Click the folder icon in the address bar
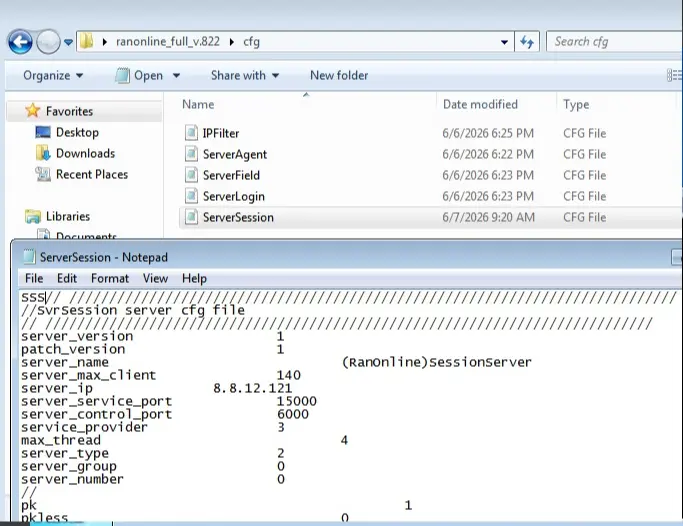The width and height of the screenshot is (683, 526). [87, 41]
